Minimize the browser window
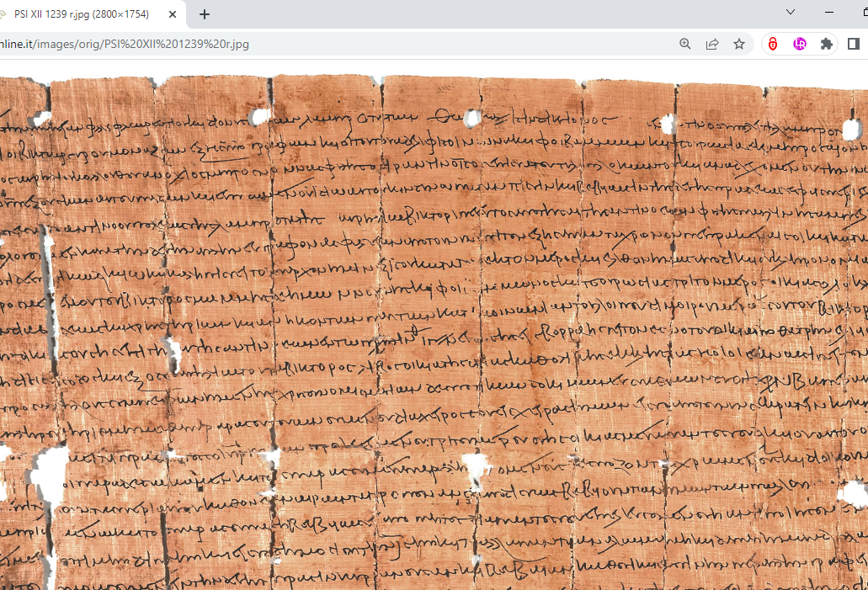The width and height of the screenshot is (868, 590). 829,12
